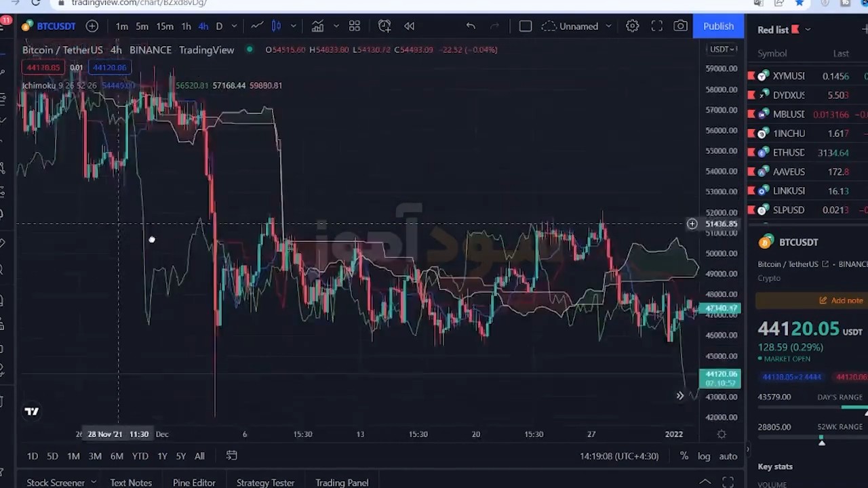This screenshot has width=868, height=488.
Task: Select the All date range
Action: click(x=199, y=456)
